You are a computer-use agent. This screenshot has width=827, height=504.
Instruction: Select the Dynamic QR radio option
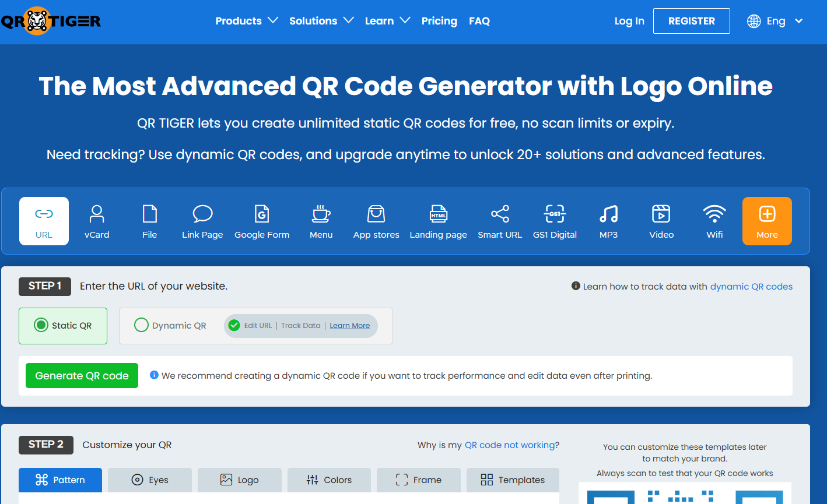pos(141,326)
